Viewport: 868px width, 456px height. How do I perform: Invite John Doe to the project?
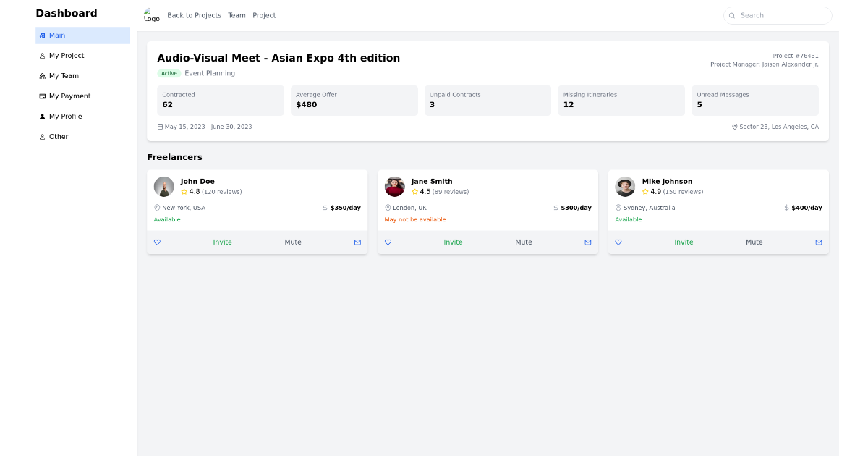pyautogui.click(x=222, y=242)
